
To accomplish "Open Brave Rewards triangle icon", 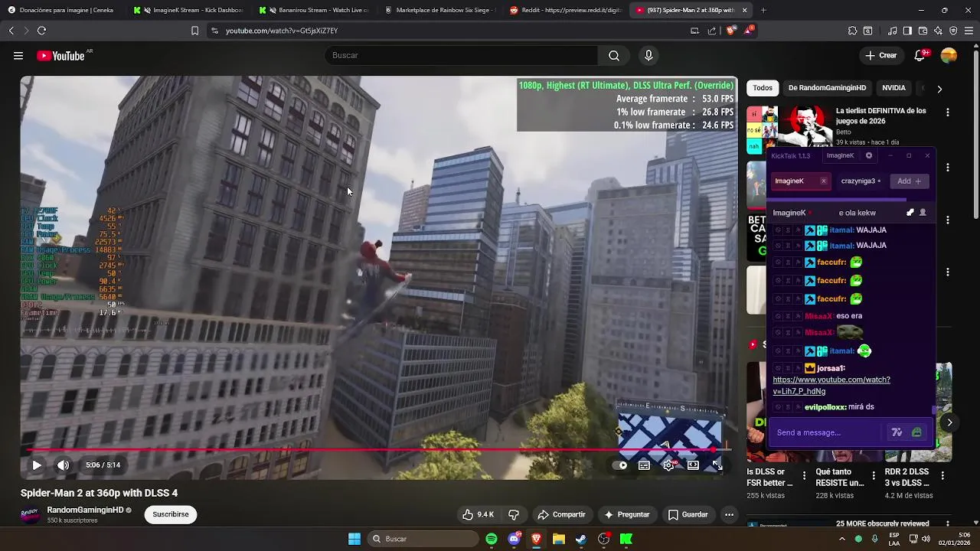I will coord(751,31).
